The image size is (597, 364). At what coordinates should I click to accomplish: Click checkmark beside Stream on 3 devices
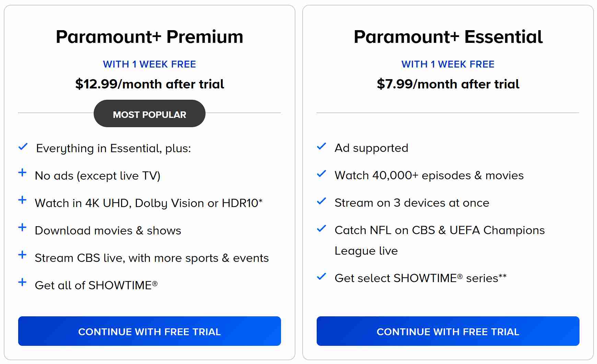(x=321, y=201)
